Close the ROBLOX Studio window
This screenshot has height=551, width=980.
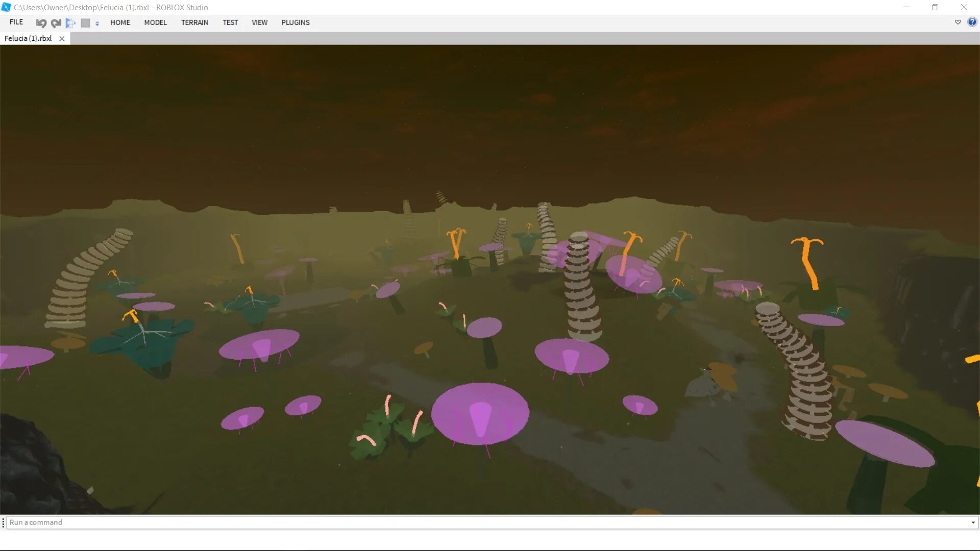[964, 7]
